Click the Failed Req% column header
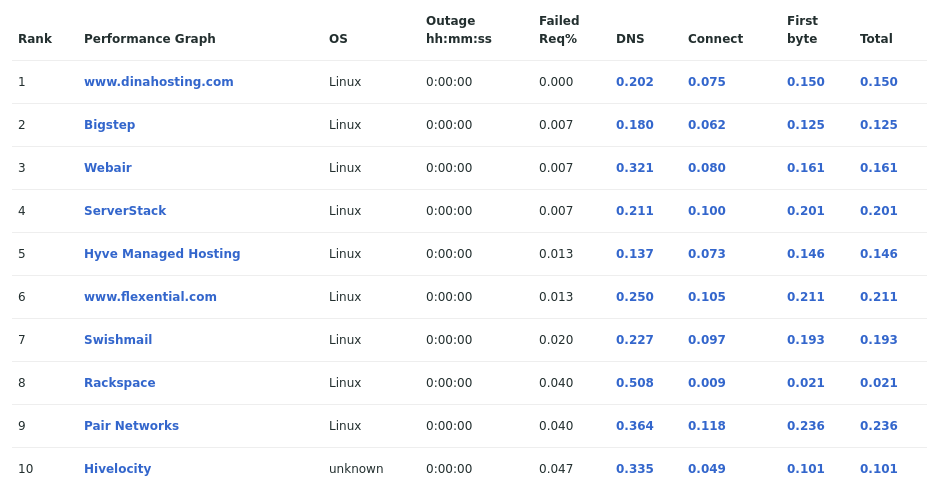Image resolution: width=939 pixels, height=490 pixels. [x=559, y=30]
